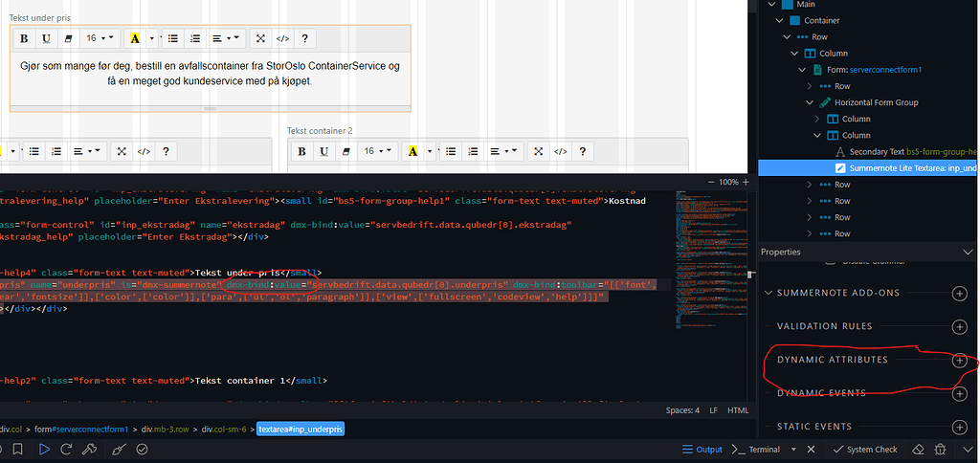Insert ordered list in Tekst under pris editor

tap(195, 38)
